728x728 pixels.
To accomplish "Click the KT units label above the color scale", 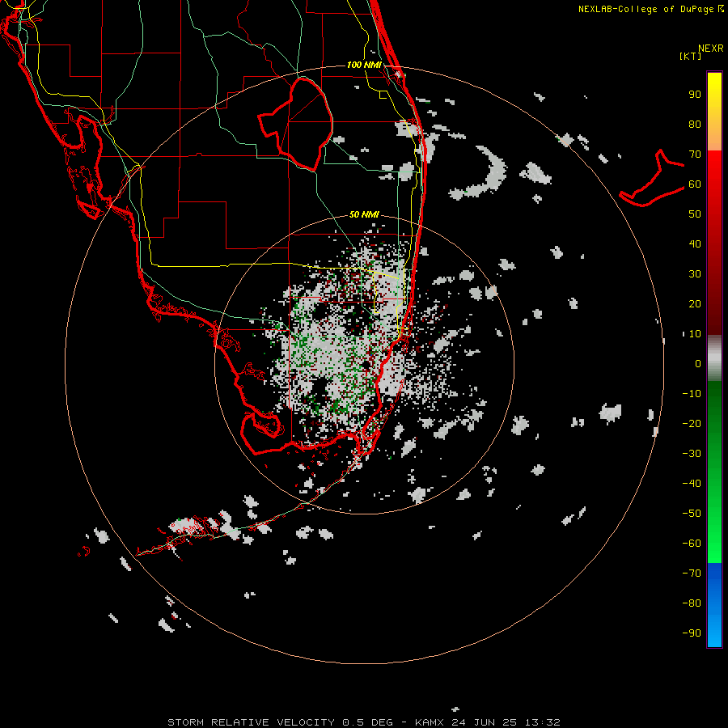I will coord(691,56).
